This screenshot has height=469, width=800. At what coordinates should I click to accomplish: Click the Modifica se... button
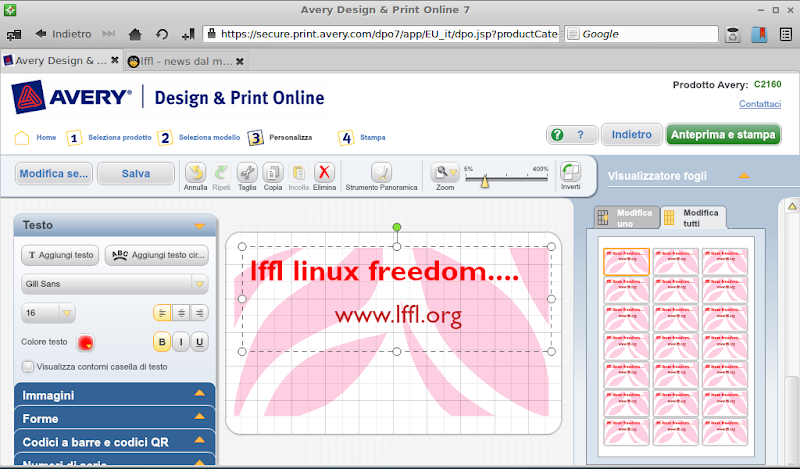54,174
